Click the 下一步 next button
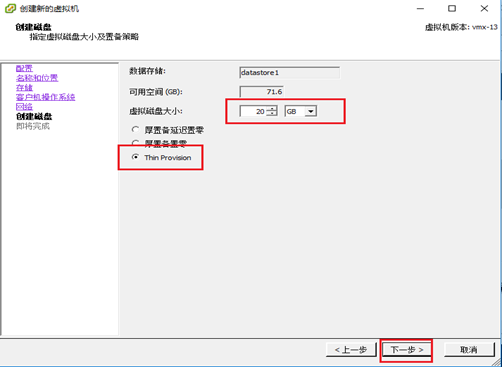502x367 pixels. click(x=407, y=350)
